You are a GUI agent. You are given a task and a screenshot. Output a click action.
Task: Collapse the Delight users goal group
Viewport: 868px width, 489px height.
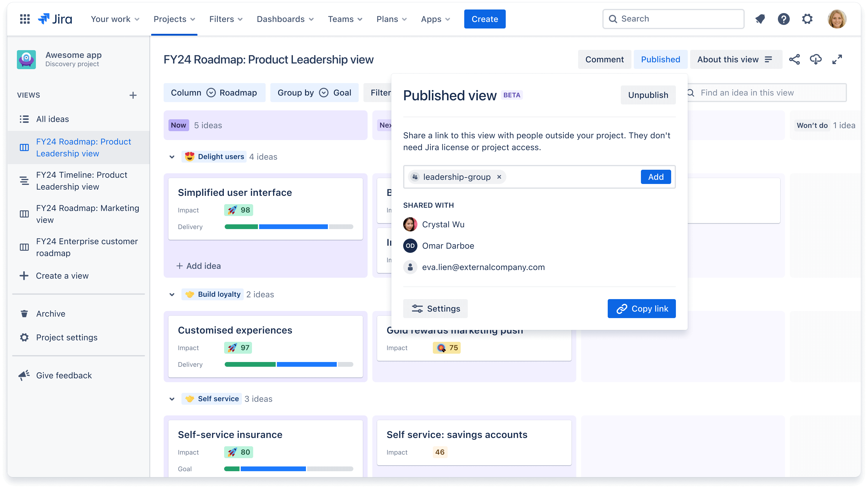(x=172, y=157)
